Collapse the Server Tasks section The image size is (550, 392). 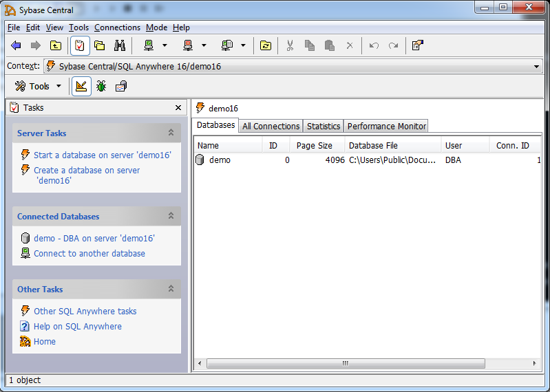(171, 133)
